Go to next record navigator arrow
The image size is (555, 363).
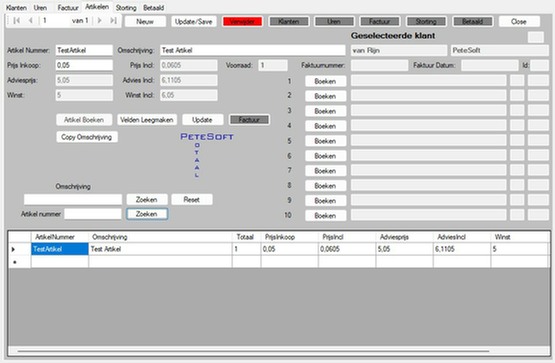click(99, 21)
